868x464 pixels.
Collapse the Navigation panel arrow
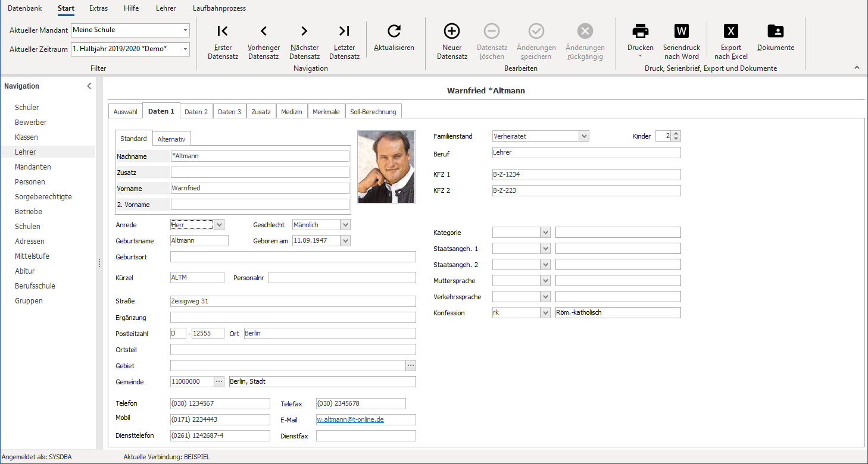(x=89, y=86)
